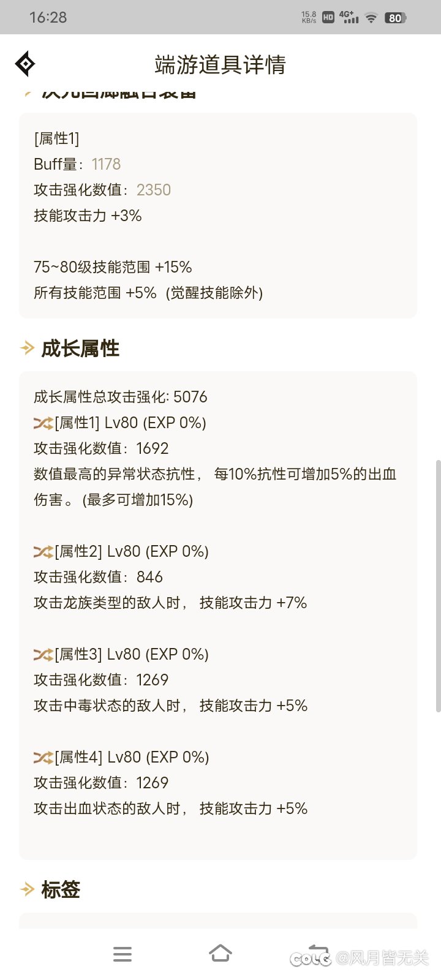441x980 pixels.
Task: Tap the arrow icon before 成长属性 heading
Action: [27, 349]
